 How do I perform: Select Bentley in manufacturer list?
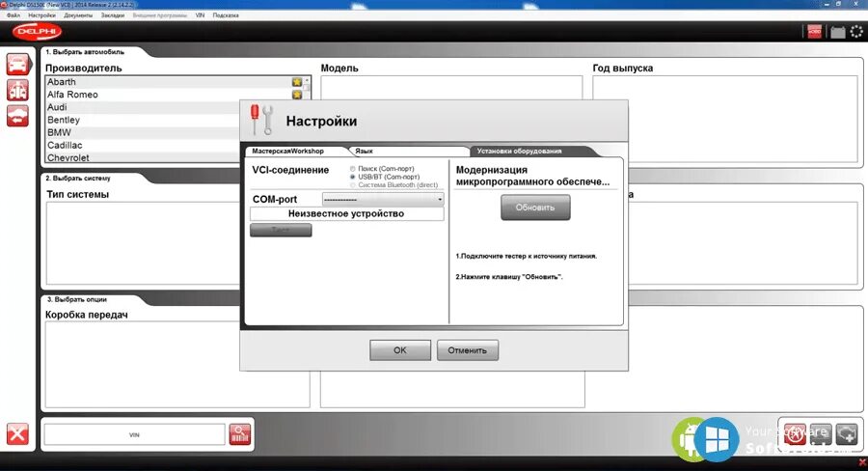[143, 121]
